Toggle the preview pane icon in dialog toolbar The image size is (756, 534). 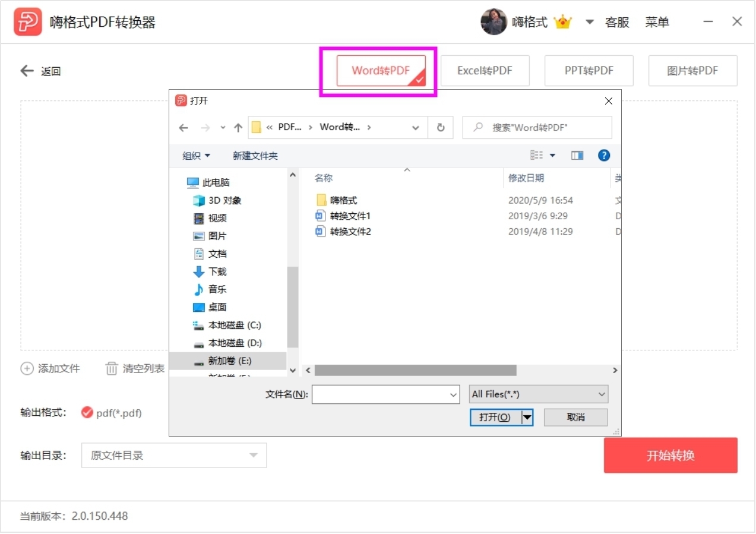[x=577, y=155]
